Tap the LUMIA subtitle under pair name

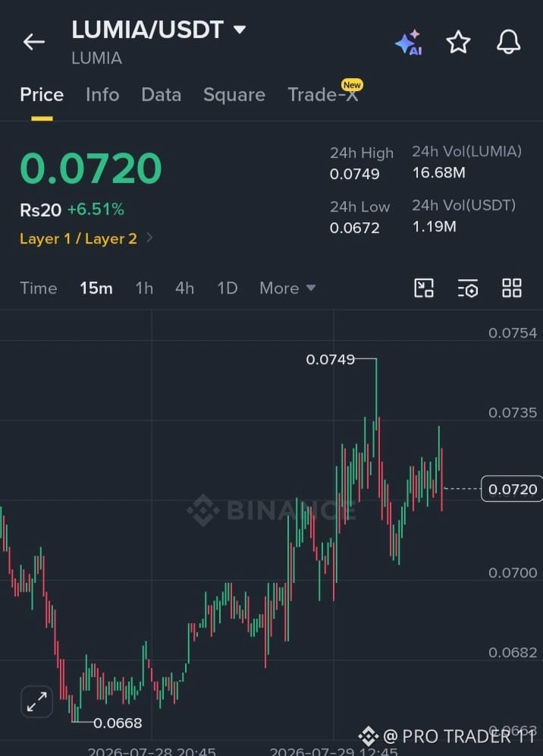click(x=97, y=58)
